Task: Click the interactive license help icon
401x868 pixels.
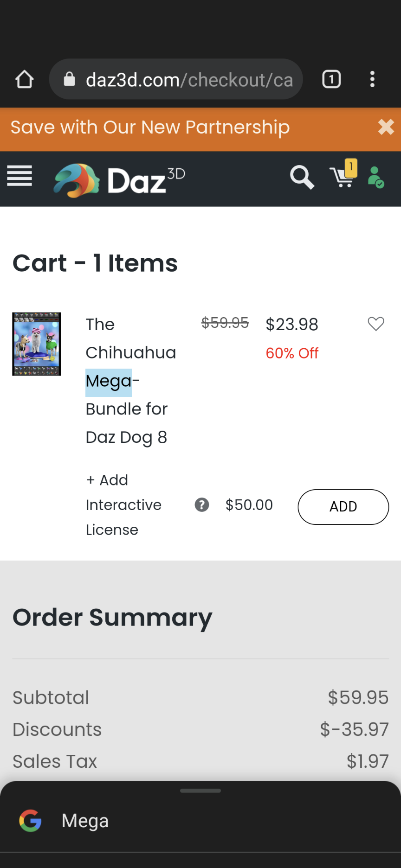Action: [201, 505]
